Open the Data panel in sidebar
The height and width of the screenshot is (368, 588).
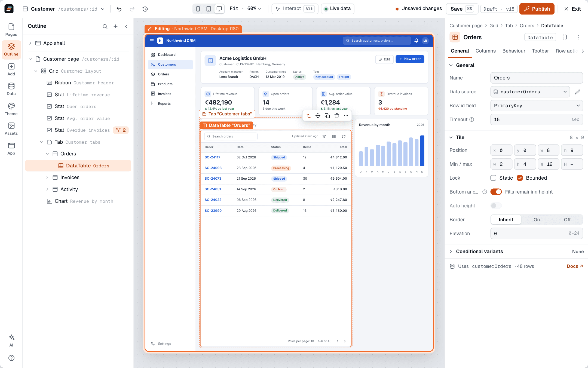coord(11,89)
